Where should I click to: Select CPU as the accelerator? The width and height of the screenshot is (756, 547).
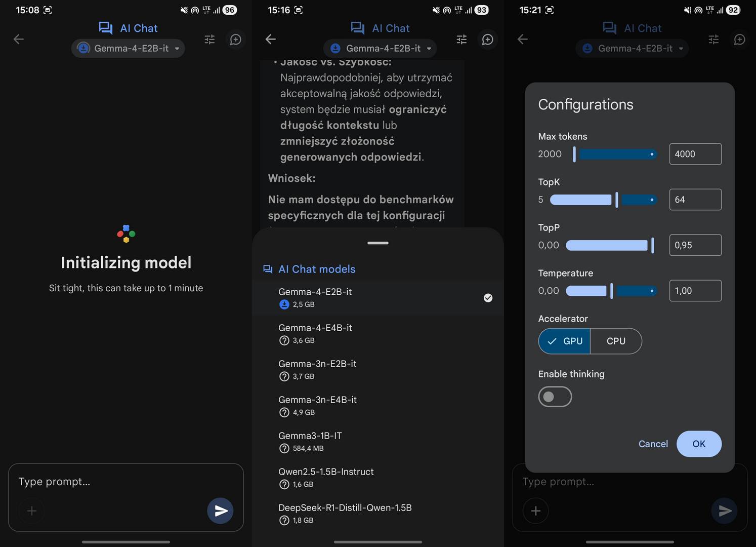coord(616,341)
